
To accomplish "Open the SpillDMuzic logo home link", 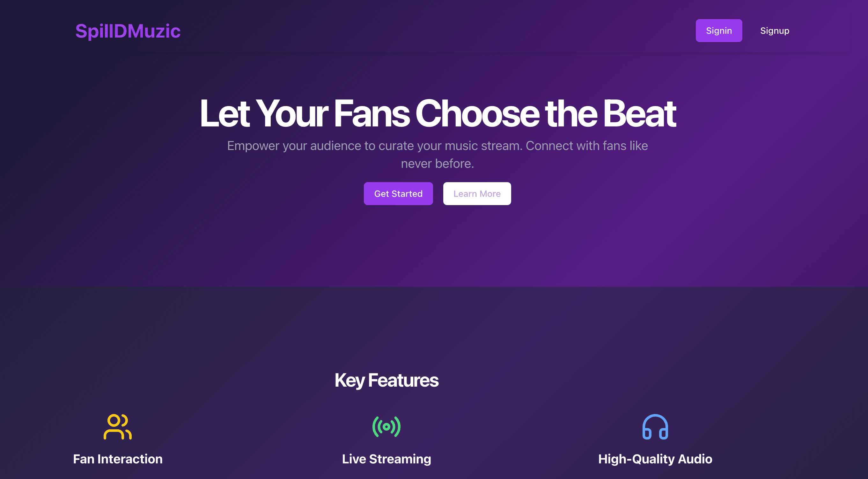I will click(x=128, y=31).
